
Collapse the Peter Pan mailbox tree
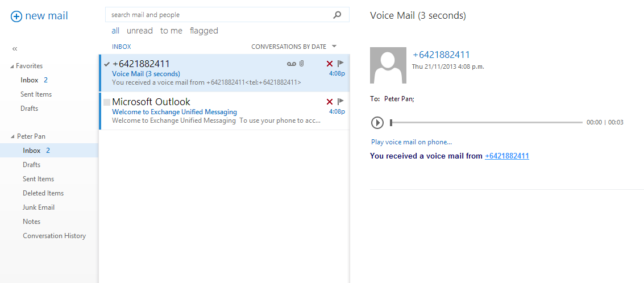click(13, 137)
